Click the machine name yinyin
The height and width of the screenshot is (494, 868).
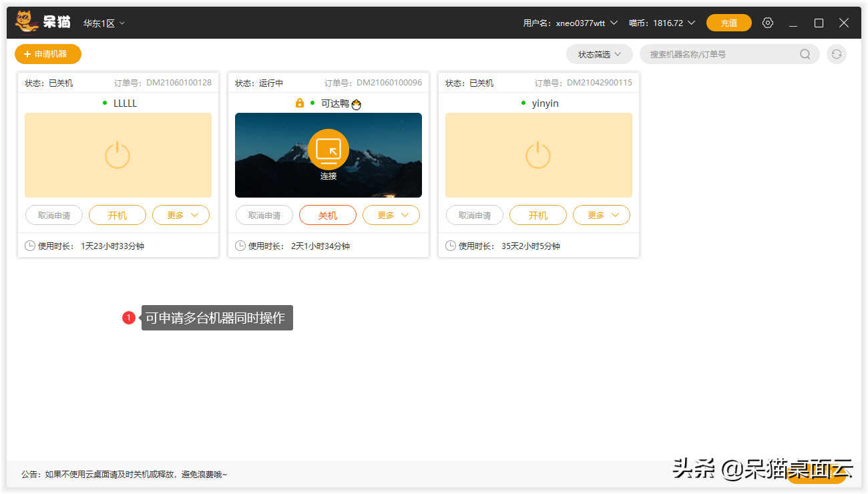coord(546,103)
